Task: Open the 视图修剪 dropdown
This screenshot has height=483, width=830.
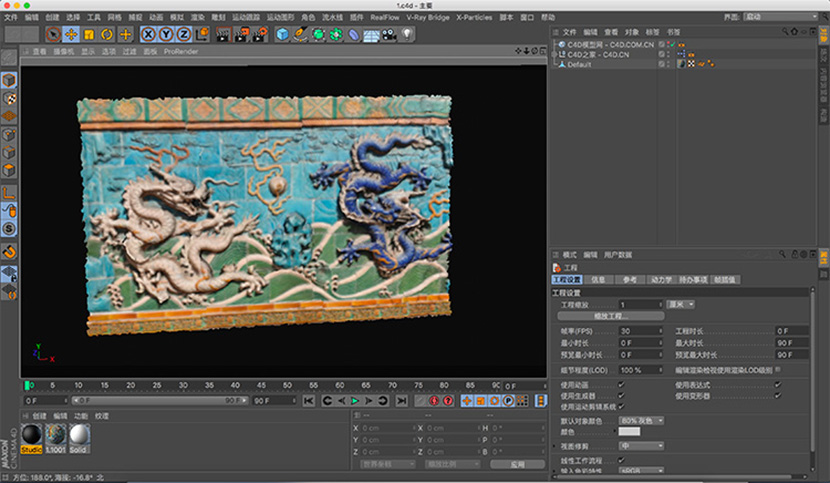Action: (x=641, y=446)
